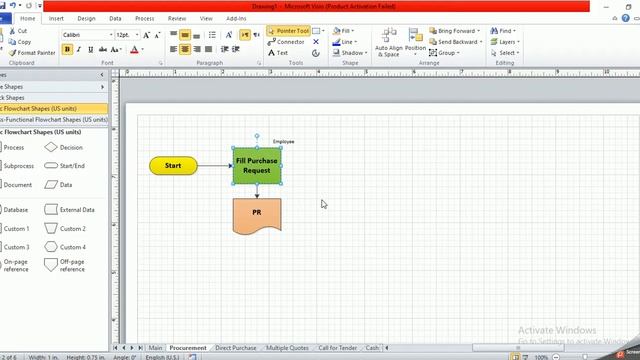The image size is (640, 360).
Task: Select the Connector tool
Action: (x=286, y=42)
